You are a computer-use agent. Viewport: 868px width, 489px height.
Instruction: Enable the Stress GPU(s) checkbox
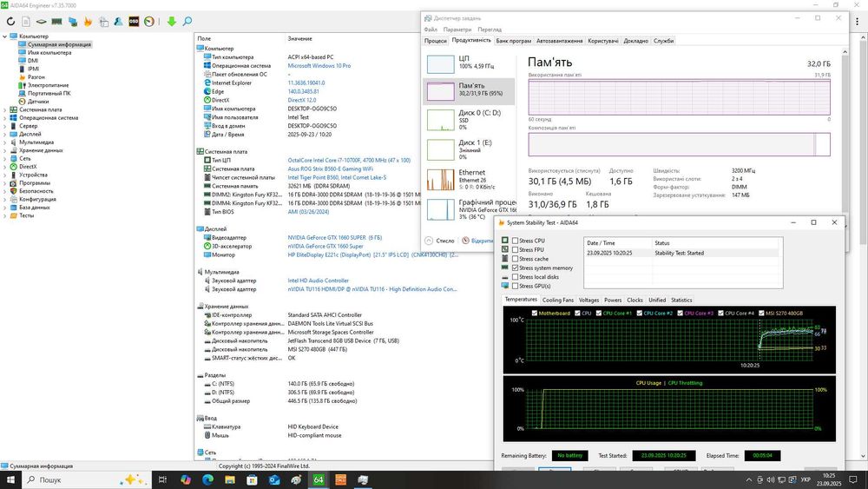click(516, 286)
